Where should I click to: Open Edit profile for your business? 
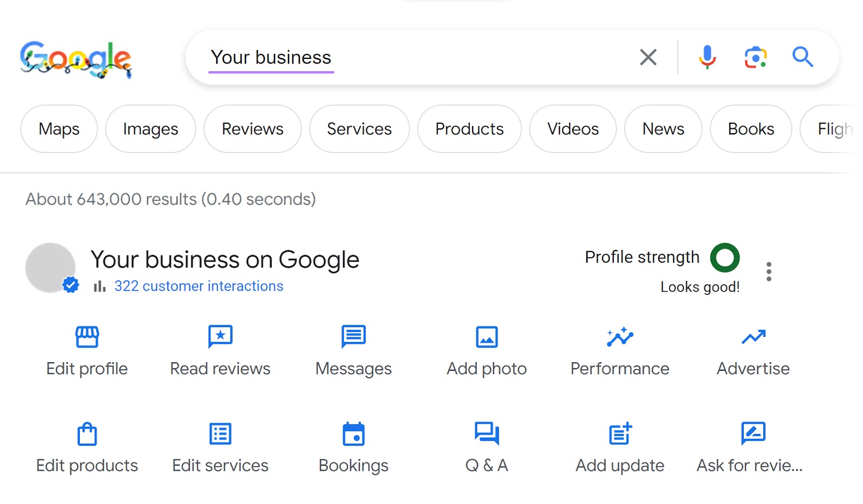[x=86, y=350]
